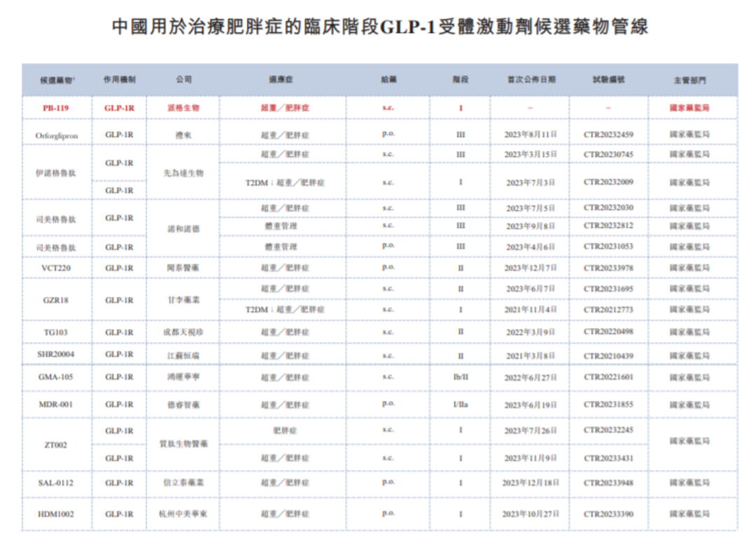Click the red 'PB-119' drug name
Viewport: 756px width, 543px height.
(x=56, y=108)
